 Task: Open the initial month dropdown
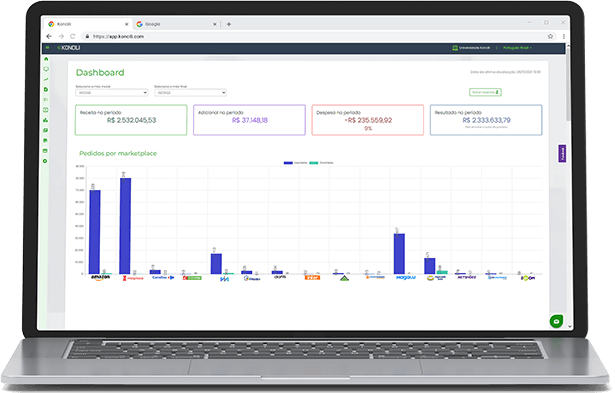click(x=112, y=93)
